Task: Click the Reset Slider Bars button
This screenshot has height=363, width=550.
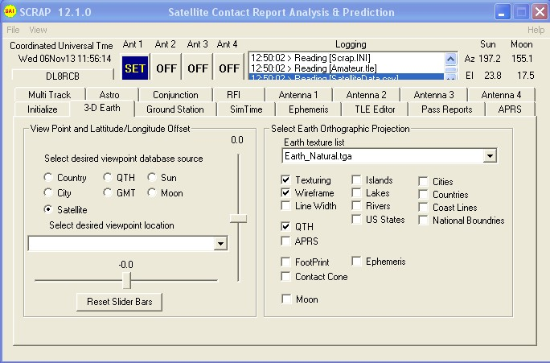Action: pos(119,302)
